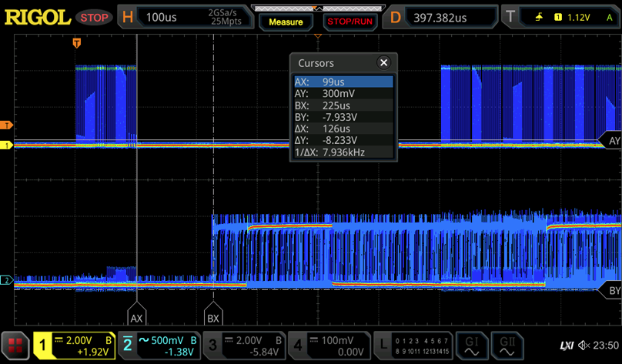The width and height of the screenshot is (622, 364).
Task: Open the delay 397.382us setting
Action: 439,17
